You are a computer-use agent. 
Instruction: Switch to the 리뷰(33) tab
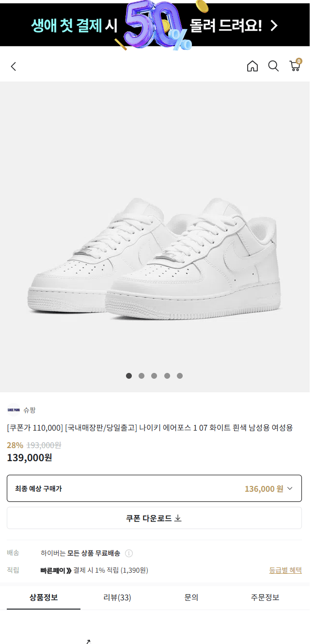117,597
